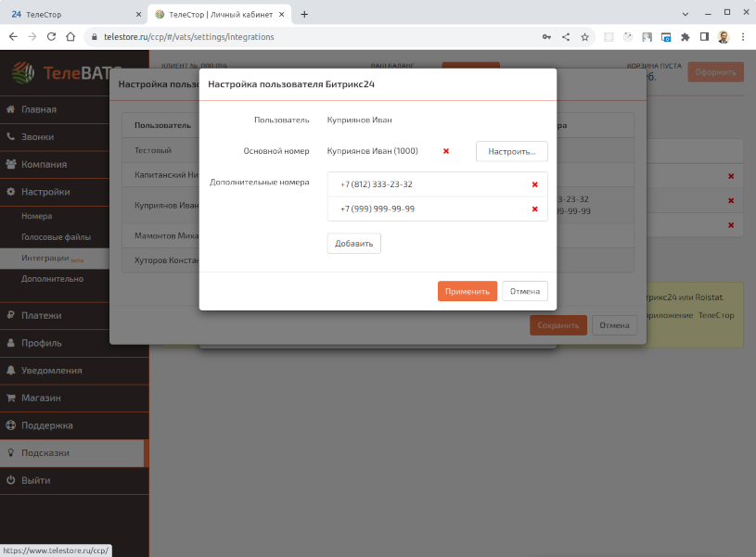Collapse the Настройки sidebar section
Image resolution: width=756 pixels, height=557 pixels.
coord(55,192)
